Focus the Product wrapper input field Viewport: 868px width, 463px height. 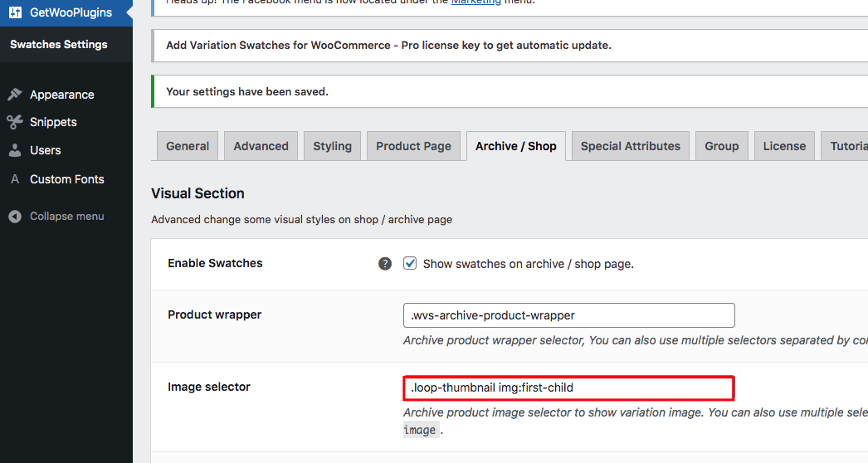[x=569, y=315]
